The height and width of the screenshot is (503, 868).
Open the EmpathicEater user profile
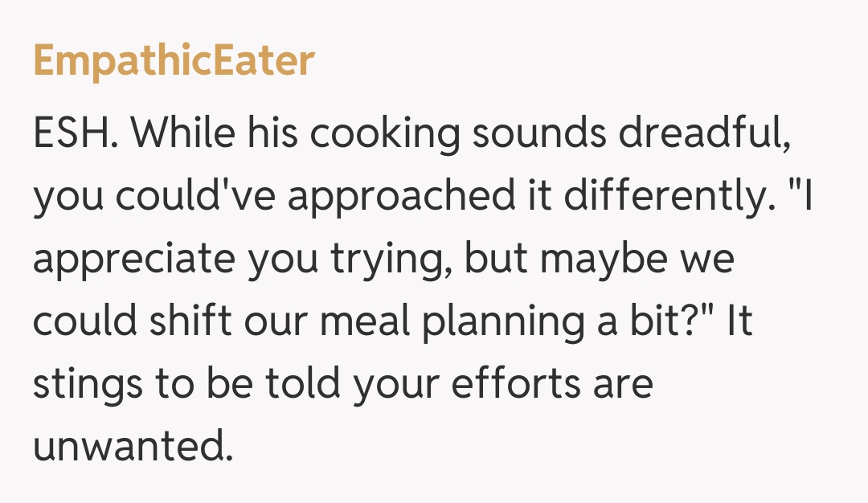pos(174,62)
